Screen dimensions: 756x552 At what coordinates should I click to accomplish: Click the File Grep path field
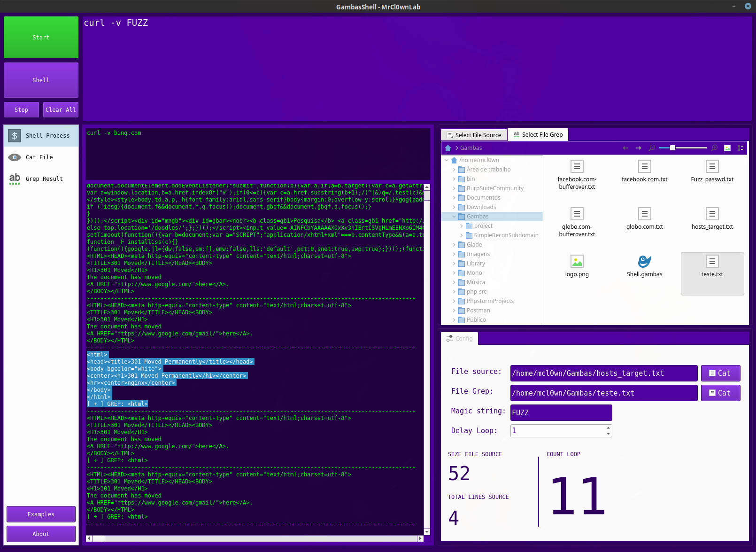click(604, 393)
